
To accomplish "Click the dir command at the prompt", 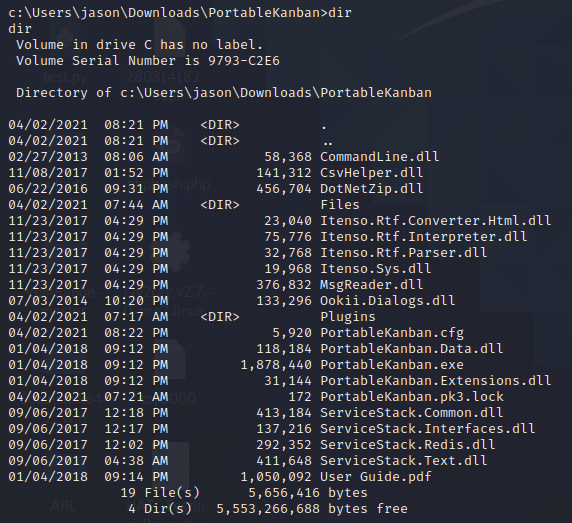I will (x=340, y=13).
